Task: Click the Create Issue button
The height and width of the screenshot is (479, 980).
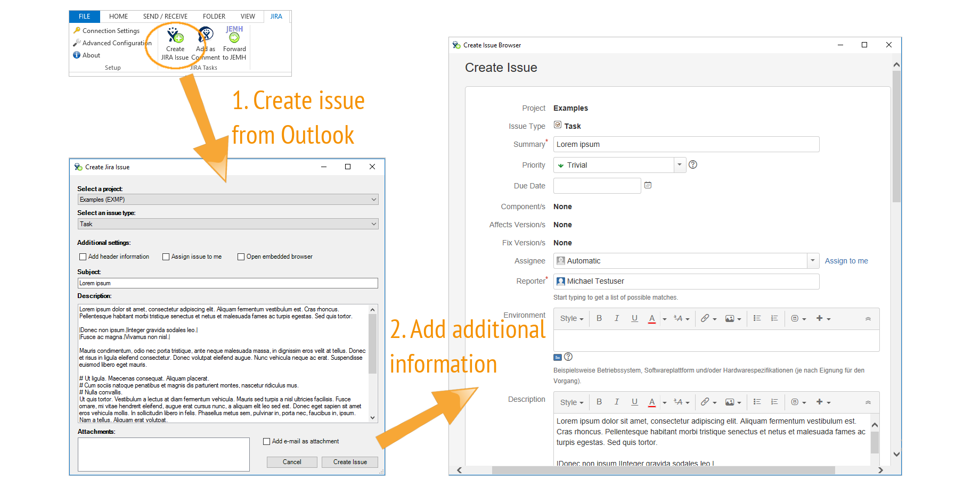Action: (349, 462)
